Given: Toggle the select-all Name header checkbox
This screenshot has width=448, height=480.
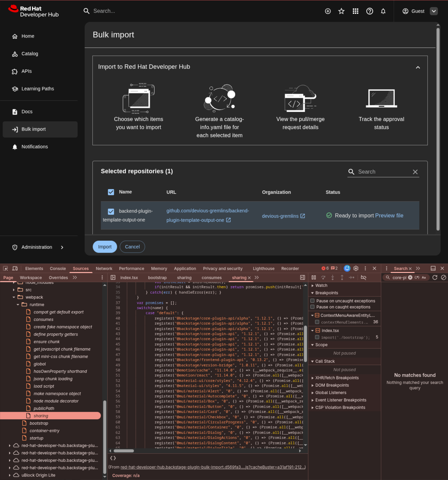Looking at the screenshot, I should [111, 192].
